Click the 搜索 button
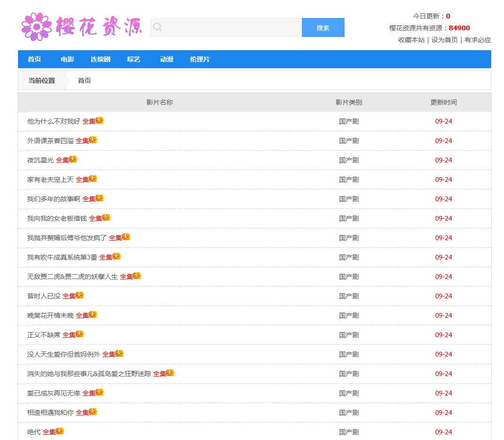Screen dimensions: 504x440 click(323, 27)
